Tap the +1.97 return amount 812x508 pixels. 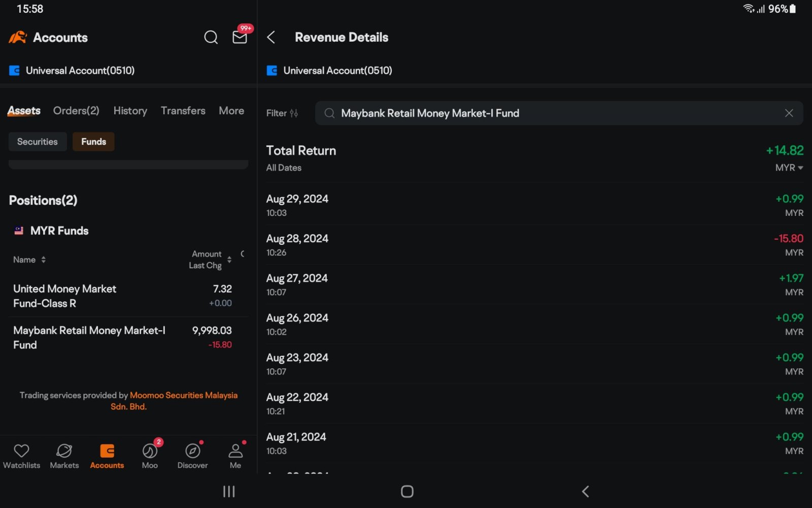point(791,278)
